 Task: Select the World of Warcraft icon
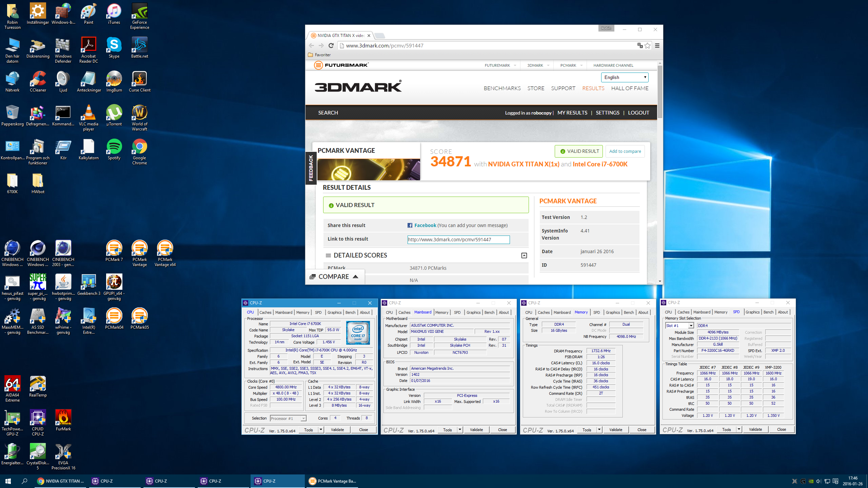[139, 118]
